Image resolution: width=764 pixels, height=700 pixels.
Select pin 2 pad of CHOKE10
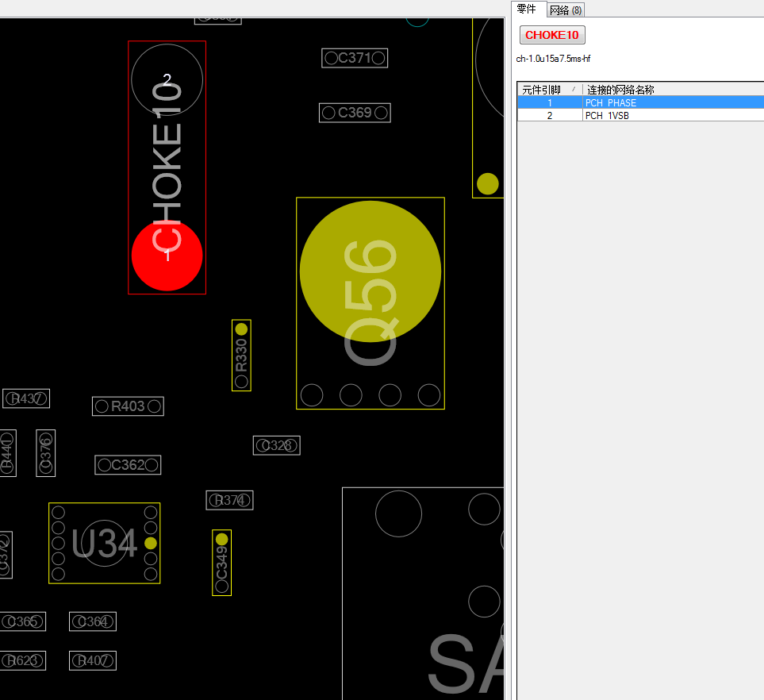(x=167, y=79)
